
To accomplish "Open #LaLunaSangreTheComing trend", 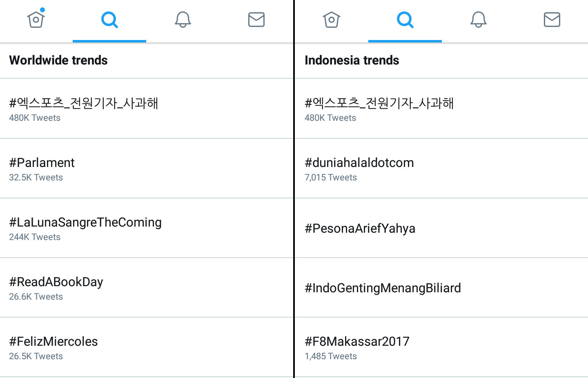I will pyautogui.click(x=147, y=228).
